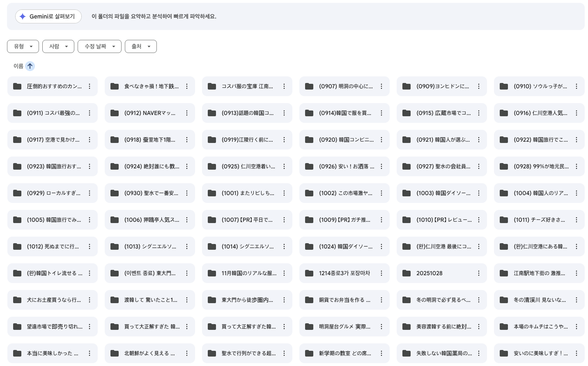Open the 출처 filter dropdown

[140, 46]
